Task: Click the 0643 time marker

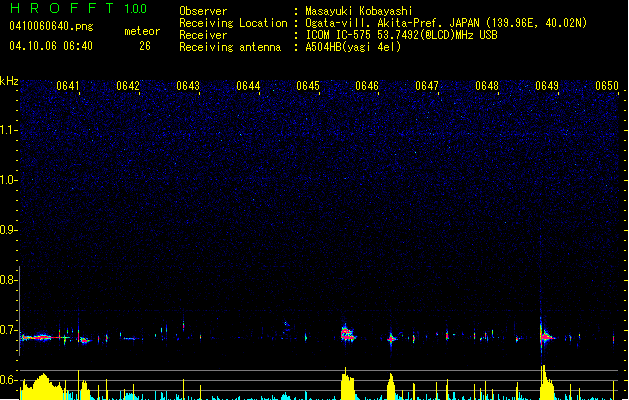Action: click(x=188, y=86)
